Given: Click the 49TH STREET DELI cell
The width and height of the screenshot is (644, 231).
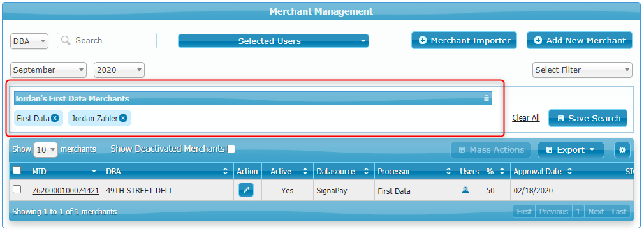Looking at the screenshot, I should pyautogui.click(x=168, y=190).
